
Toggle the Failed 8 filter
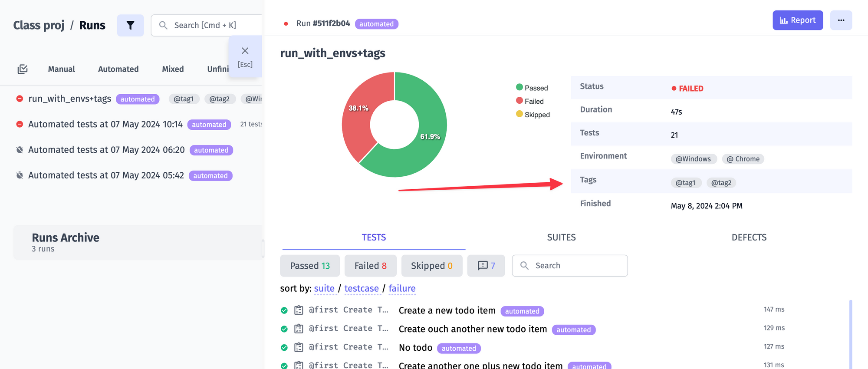coord(371,266)
